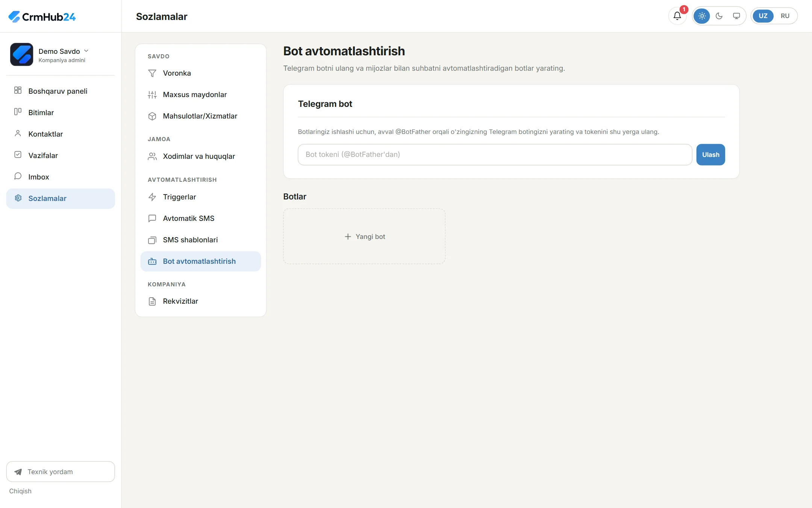This screenshot has height=508, width=812.
Task: Open Boshqaruv paneli dashboard icon
Action: [18, 90]
